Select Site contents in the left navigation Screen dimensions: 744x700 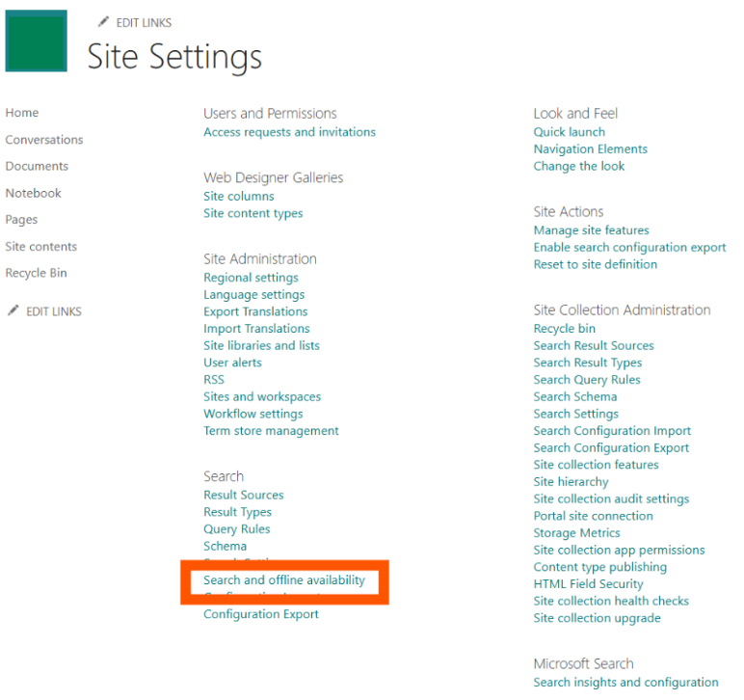41,247
